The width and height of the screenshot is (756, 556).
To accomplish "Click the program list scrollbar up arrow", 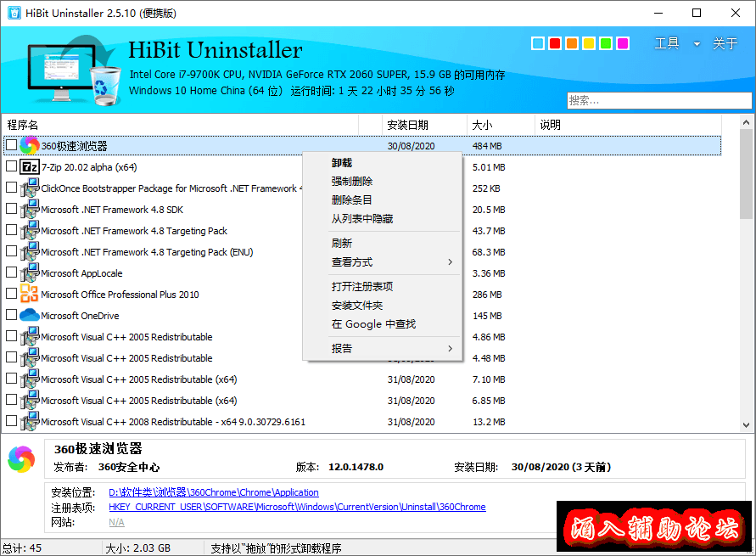I will [747, 122].
